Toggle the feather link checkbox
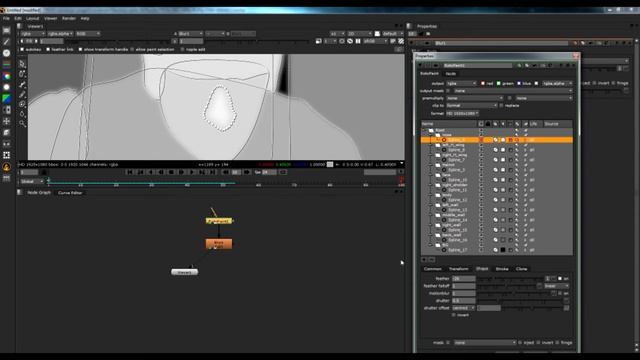Viewport: 640px width, 360px height. coord(48,49)
